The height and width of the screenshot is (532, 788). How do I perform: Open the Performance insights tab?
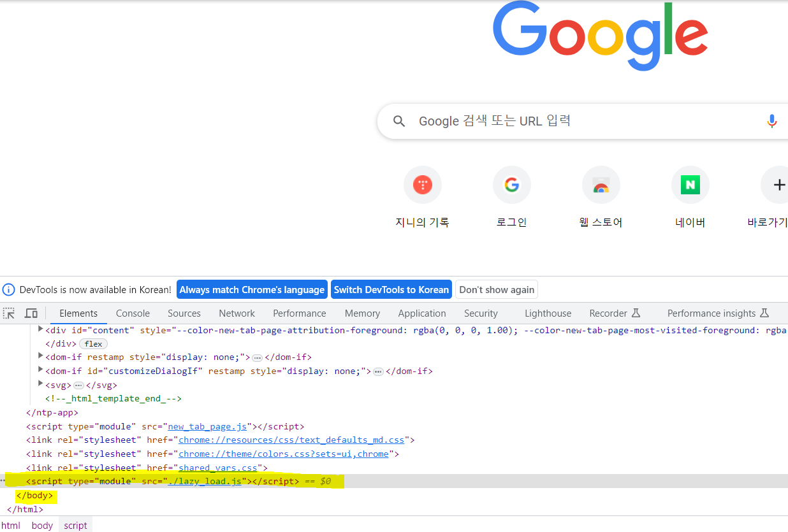tap(718, 313)
